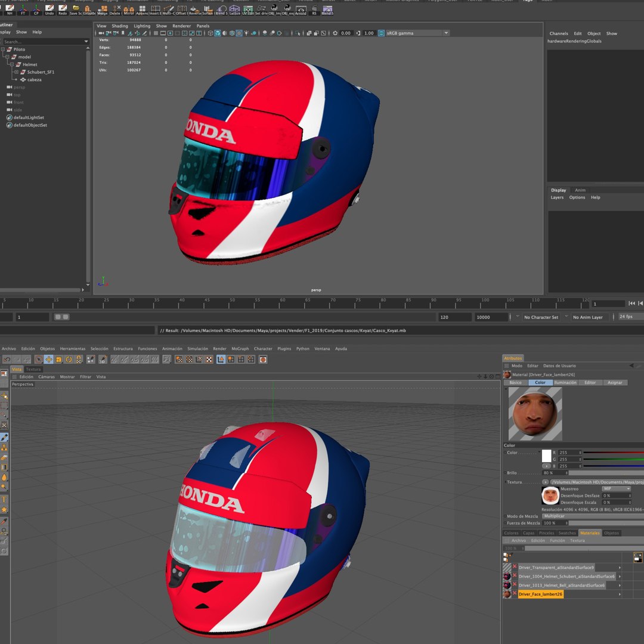Collapse the Piloto node in Outliner
Viewport: 644px width, 644px height.
(x=3, y=49)
